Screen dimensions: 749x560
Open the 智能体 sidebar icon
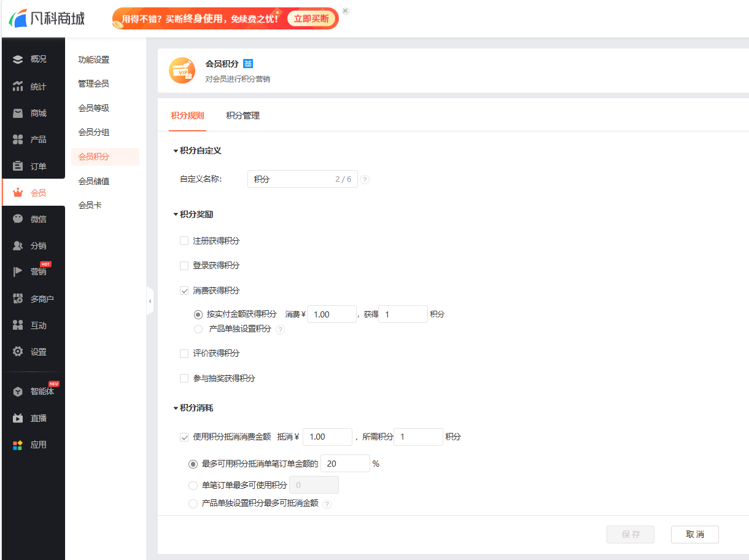coord(33,391)
